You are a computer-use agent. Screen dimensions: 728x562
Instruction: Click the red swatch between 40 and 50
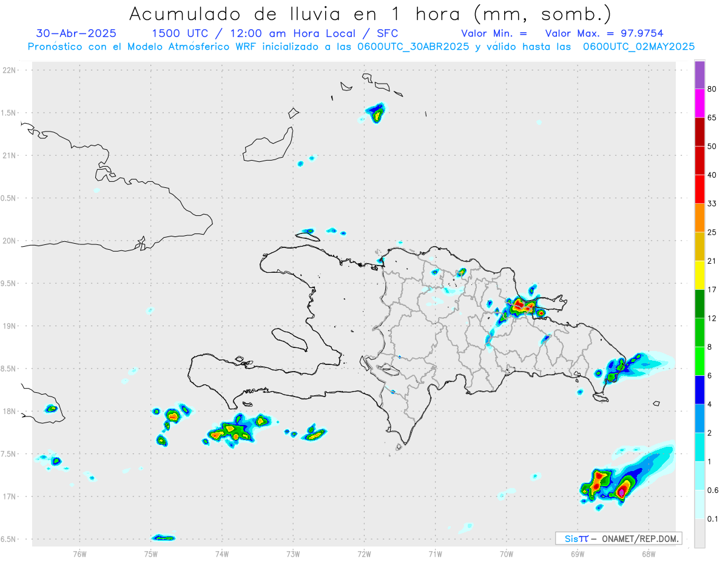point(699,161)
